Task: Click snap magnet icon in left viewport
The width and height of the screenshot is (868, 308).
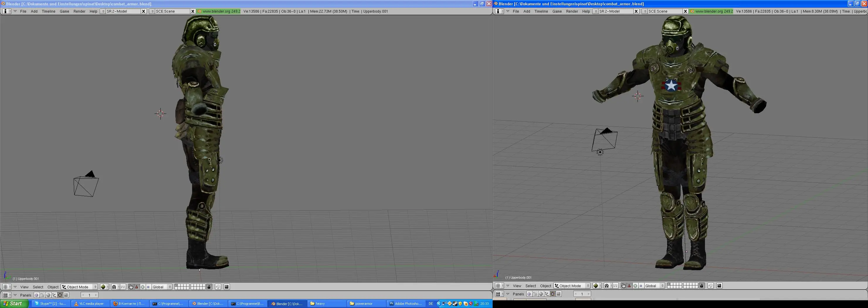Action: click(x=218, y=287)
